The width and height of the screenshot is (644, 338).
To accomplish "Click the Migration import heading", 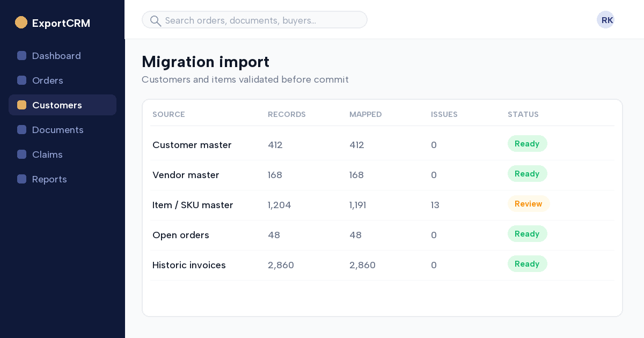I will [x=206, y=62].
